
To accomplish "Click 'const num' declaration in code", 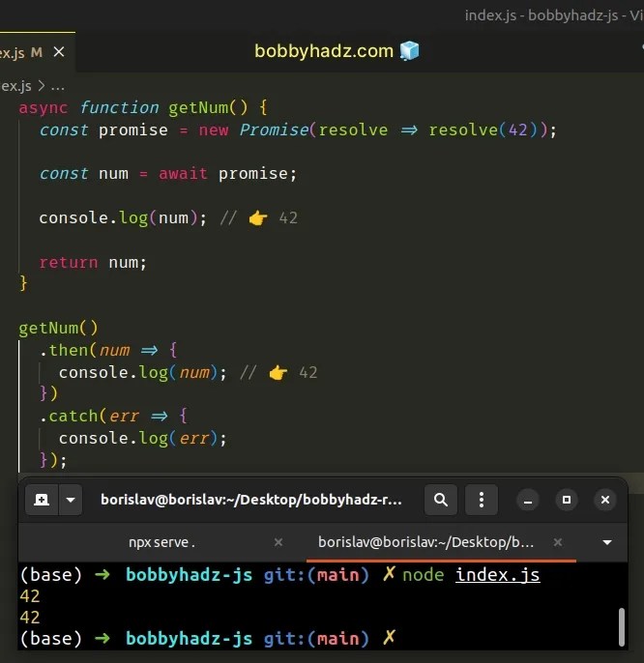I will 84,174.
